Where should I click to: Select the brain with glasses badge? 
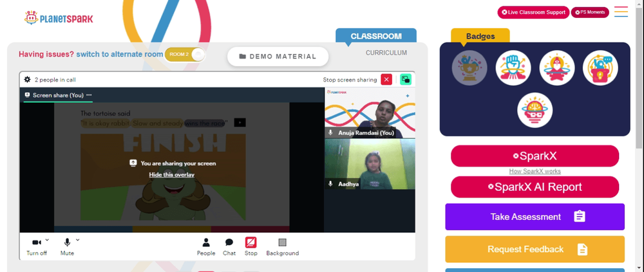[x=535, y=110]
